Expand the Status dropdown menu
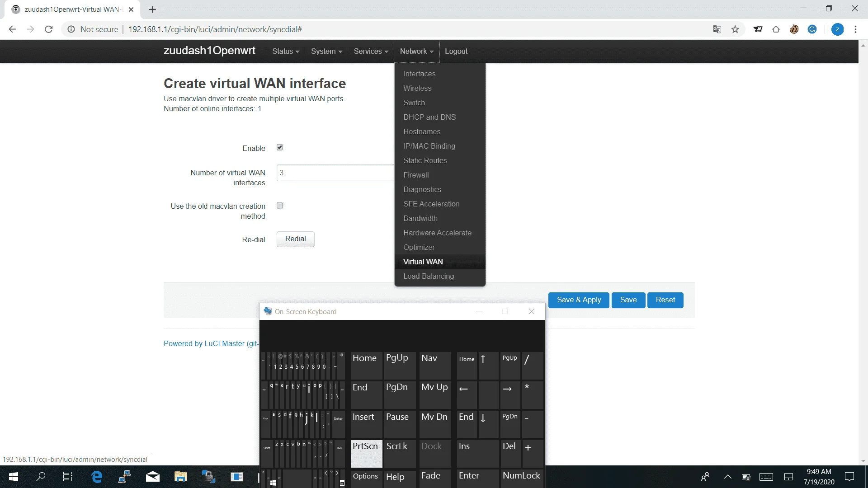Screen dimensions: 868x488 (286, 52)
